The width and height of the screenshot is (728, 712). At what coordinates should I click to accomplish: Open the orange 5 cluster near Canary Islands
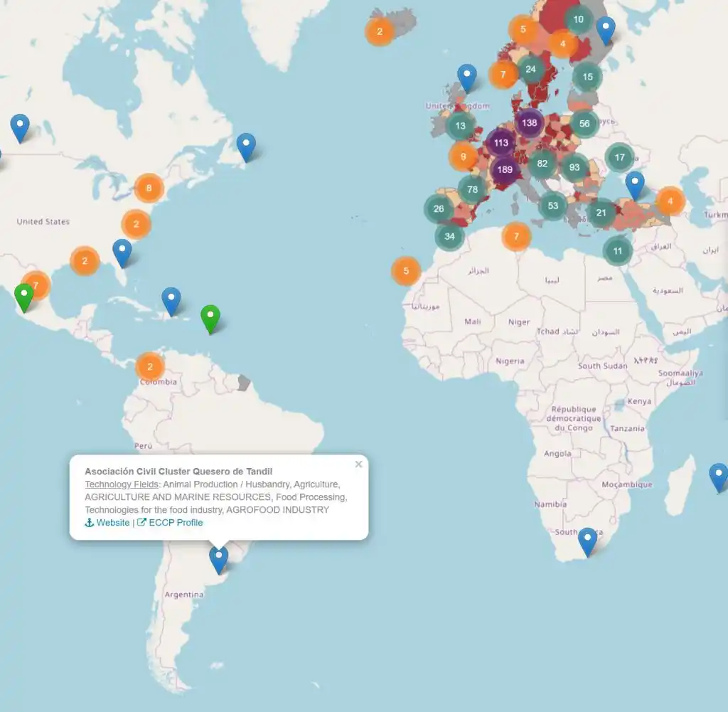click(406, 271)
